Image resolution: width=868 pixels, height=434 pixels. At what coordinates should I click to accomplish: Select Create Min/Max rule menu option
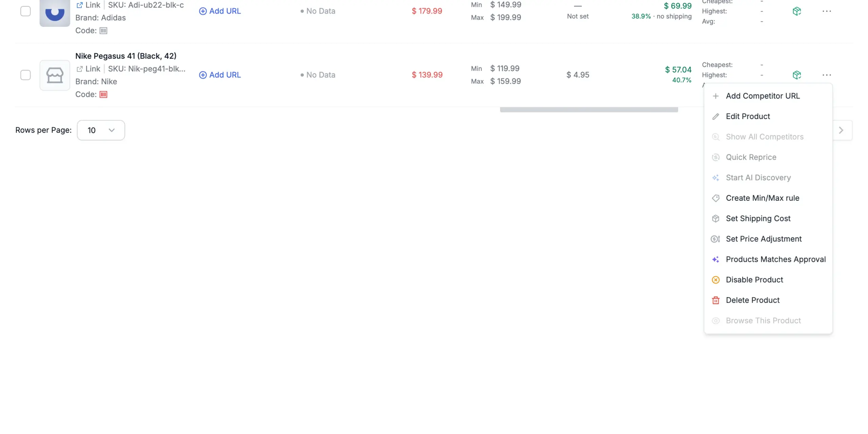768,198
